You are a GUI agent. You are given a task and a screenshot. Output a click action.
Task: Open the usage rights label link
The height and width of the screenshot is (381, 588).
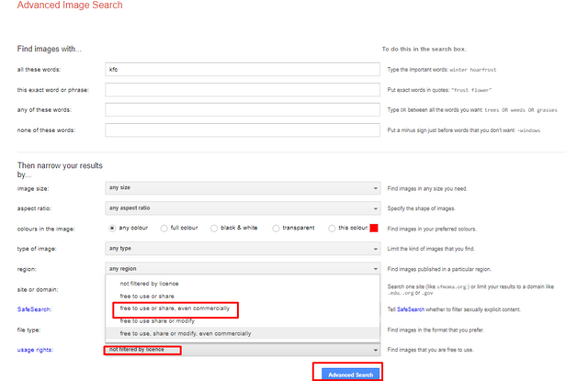pos(35,350)
